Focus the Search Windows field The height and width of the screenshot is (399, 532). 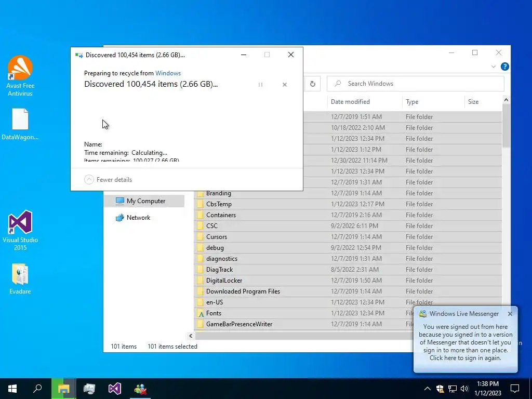[415, 84]
